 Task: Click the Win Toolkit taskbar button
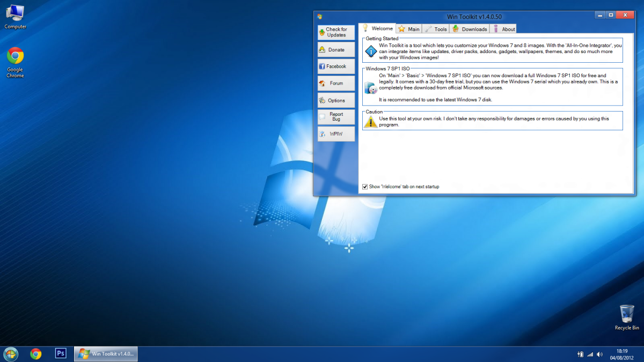tap(106, 353)
